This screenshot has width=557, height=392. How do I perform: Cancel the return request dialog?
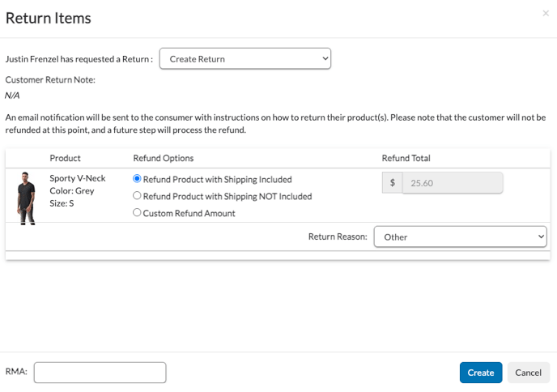528,373
